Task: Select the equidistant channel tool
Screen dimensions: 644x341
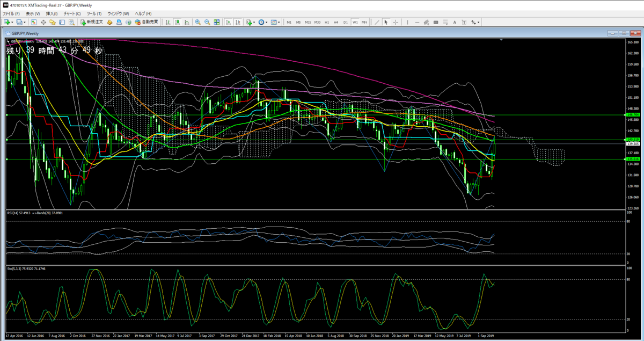Action: [427, 22]
